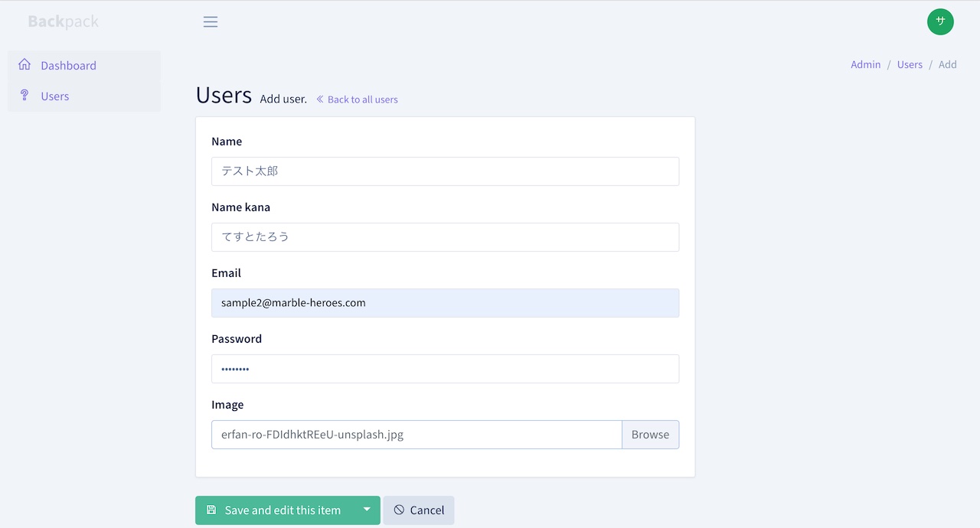
Task: Go to Users breadcrumb
Action: click(x=910, y=64)
